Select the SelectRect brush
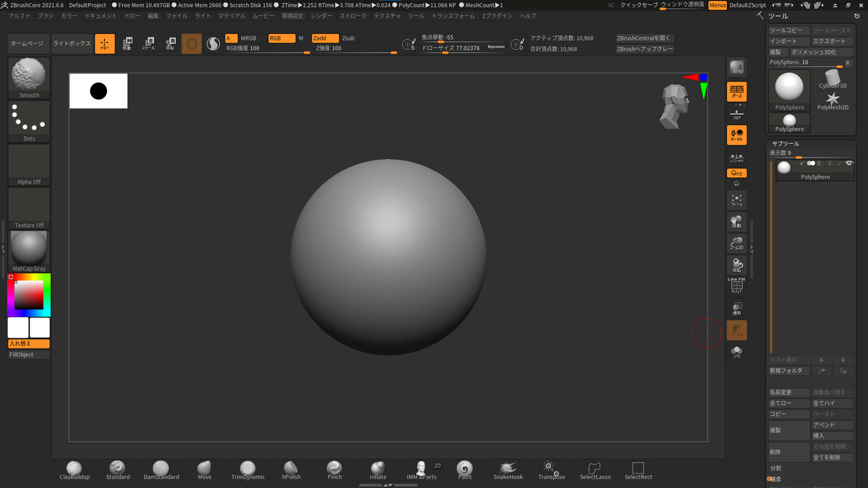 pos(638,470)
